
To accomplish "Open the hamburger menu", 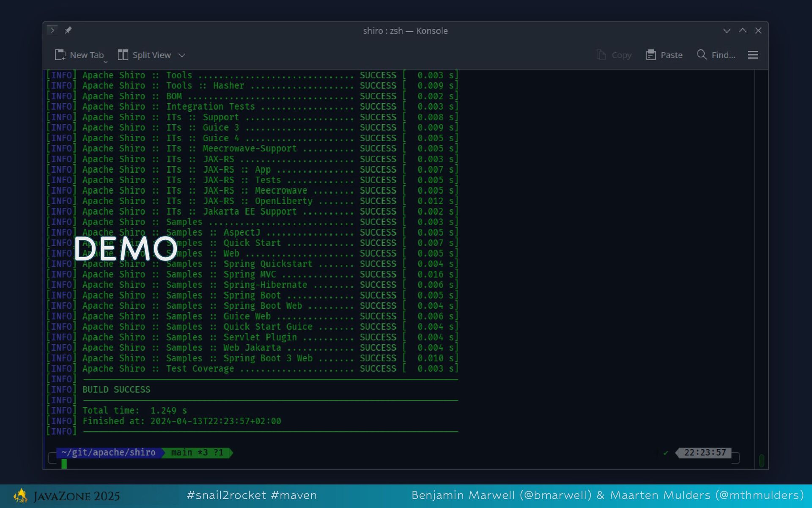I will (x=753, y=55).
